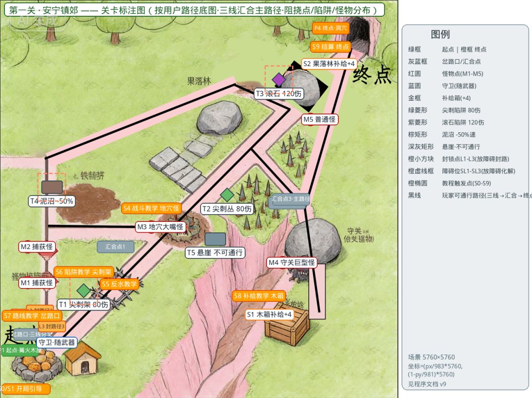Click the S2 果落林补给+4 label
The height and width of the screenshot is (398, 532).
329,64
